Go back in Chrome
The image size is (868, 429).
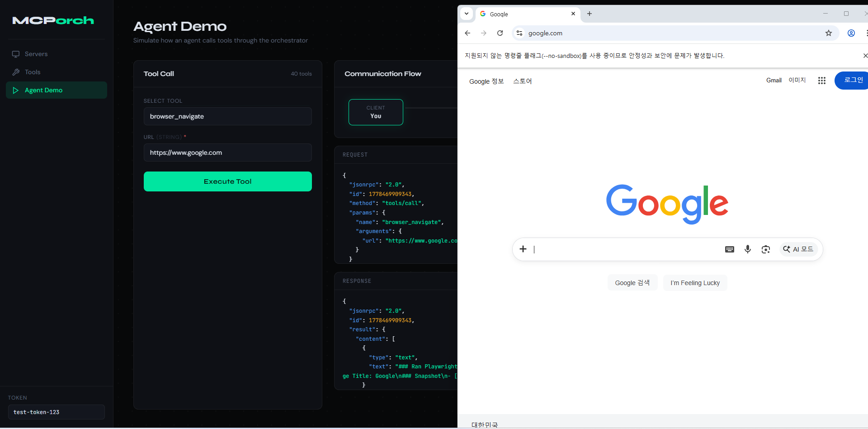click(467, 33)
